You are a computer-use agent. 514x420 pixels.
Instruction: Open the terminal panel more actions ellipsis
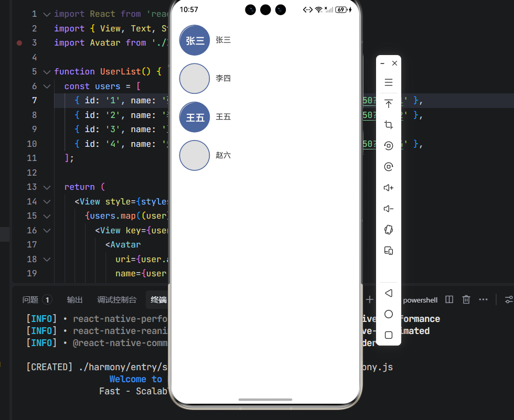click(x=483, y=299)
